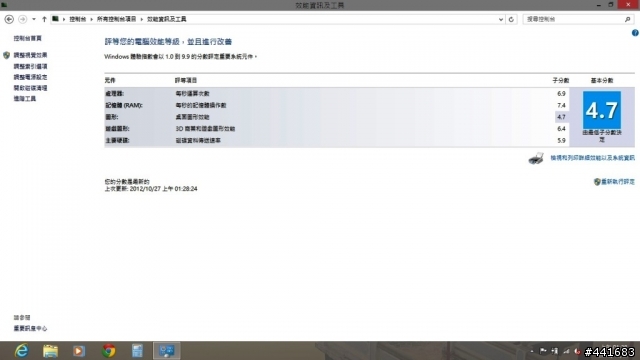Image resolution: width=640 pixels, height=360 pixels.
Task: Expand chevron after the 控制台 breadcrumb
Action: pos(91,19)
